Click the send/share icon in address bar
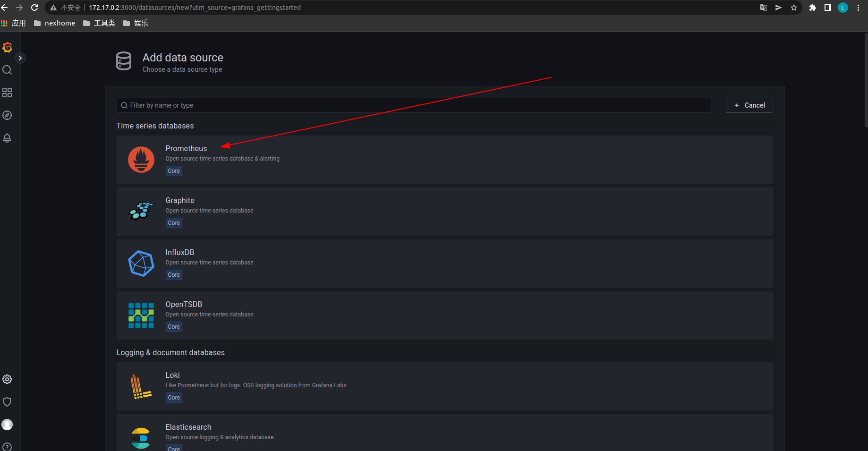The height and width of the screenshot is (451, 868). pos(779,8)
